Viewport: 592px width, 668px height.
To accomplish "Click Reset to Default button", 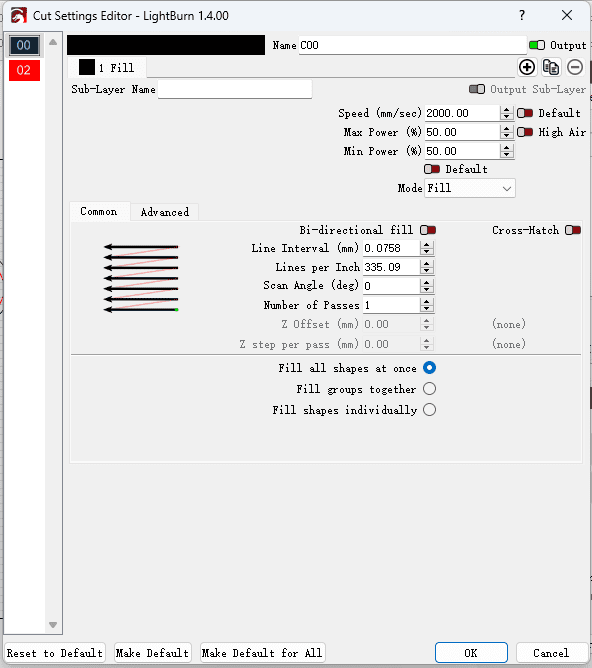I will (55, 653).
